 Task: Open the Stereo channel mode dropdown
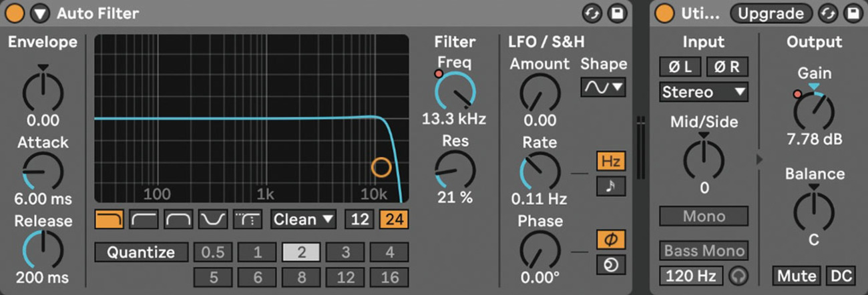pos(704,92)
